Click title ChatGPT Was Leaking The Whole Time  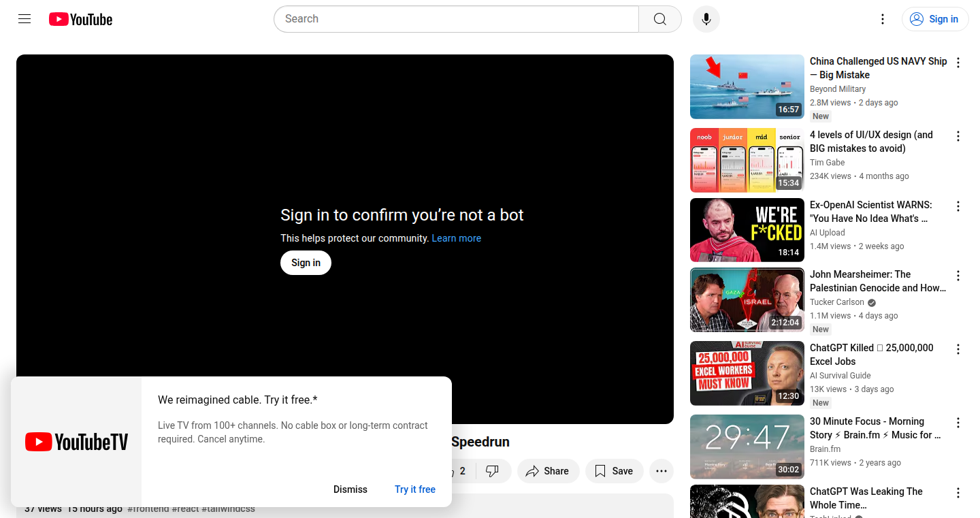coord(866,498)
